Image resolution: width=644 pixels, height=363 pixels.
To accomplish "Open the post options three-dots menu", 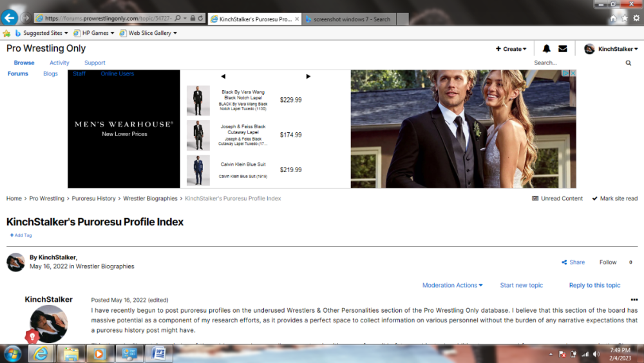I will pyautogui.click(x=634, y=300).
